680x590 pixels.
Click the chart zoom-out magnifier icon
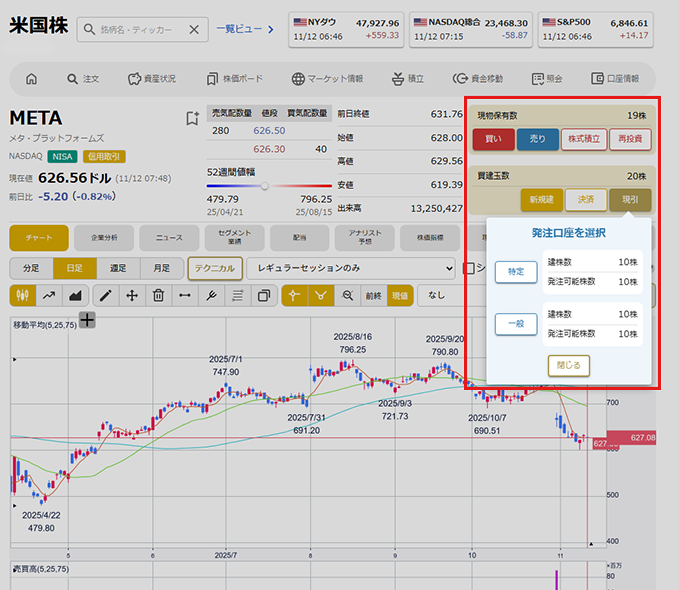[x=347, y=295]
